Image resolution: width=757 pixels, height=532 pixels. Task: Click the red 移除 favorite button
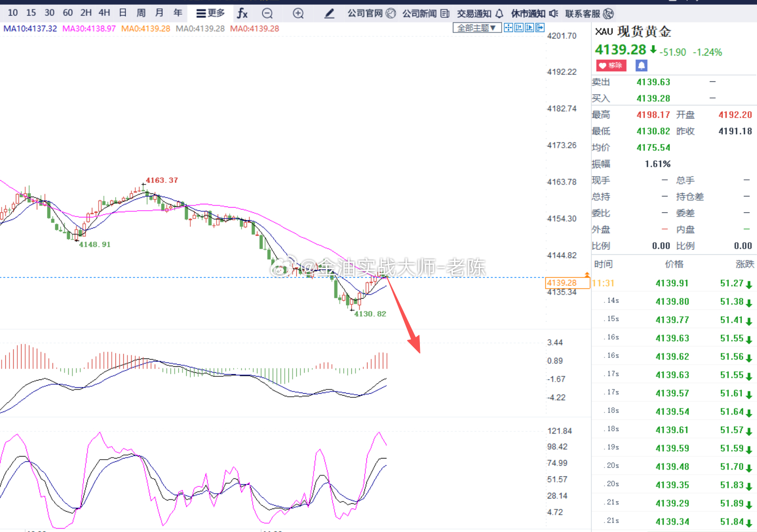tap(611, 66)
